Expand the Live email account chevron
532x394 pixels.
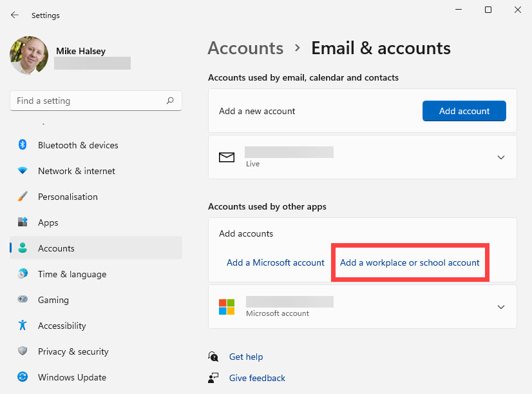click(501, 157)
